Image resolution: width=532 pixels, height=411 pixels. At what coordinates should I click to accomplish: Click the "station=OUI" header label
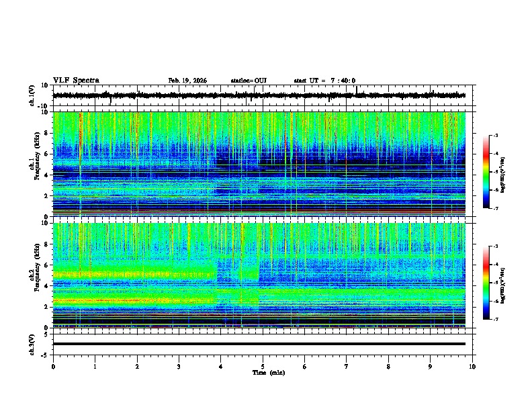coord(249,81)
